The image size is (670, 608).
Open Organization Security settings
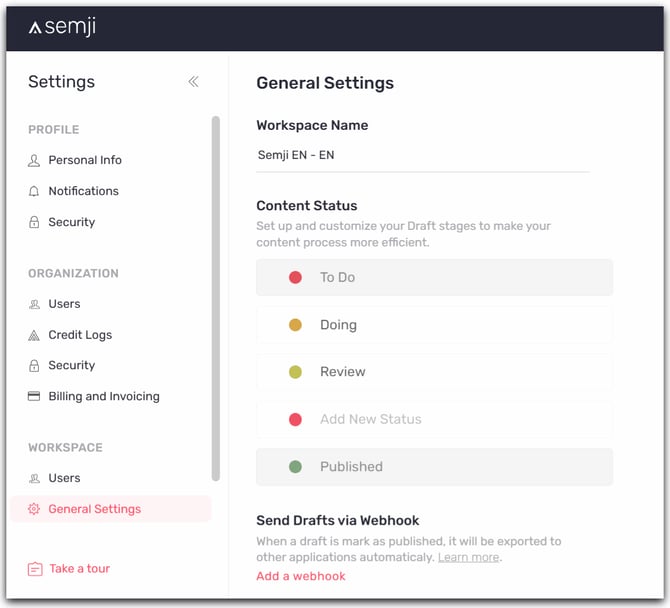pos(71,365)
